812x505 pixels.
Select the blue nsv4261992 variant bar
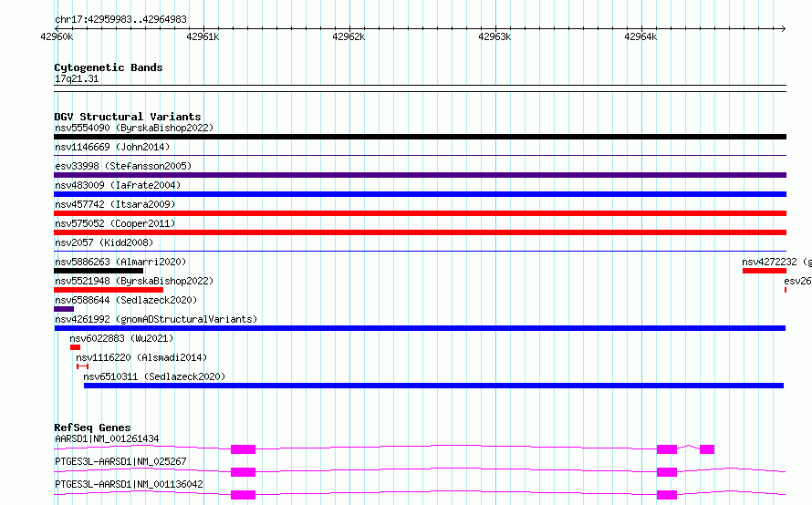coord(420,328)
